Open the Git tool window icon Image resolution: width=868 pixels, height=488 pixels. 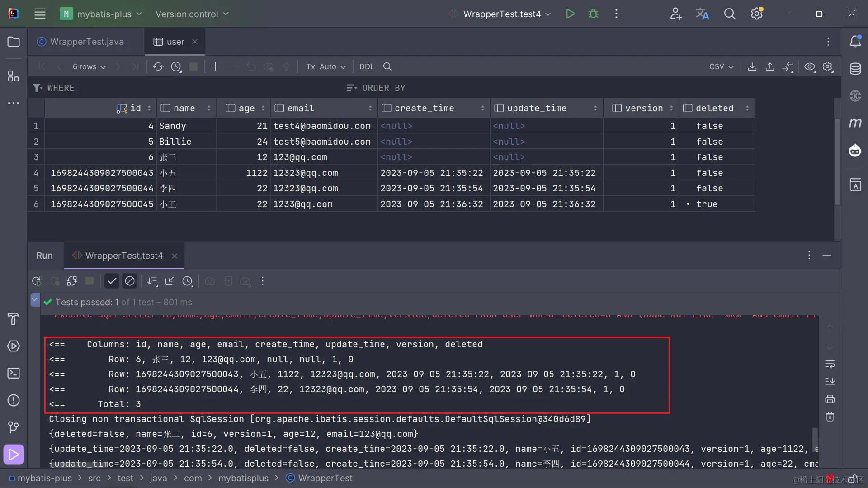[14, 427]
